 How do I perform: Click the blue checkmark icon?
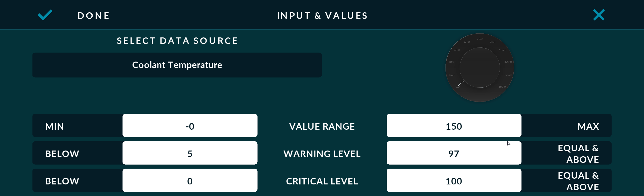pos(45,15)
